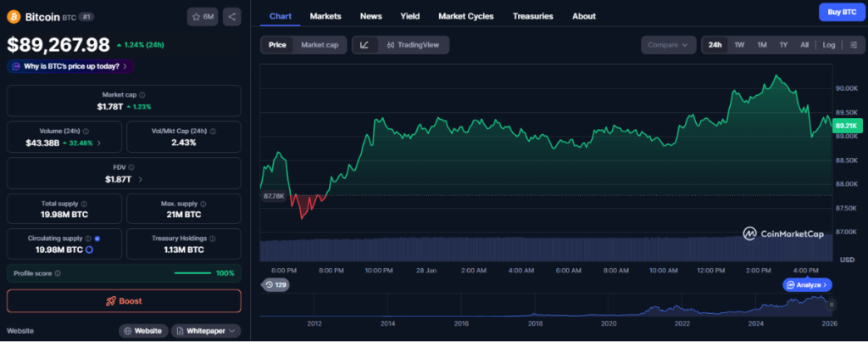Open the Markets tab
The height and width of the screenshot is (342, 868).
click(x=325, y=16)
